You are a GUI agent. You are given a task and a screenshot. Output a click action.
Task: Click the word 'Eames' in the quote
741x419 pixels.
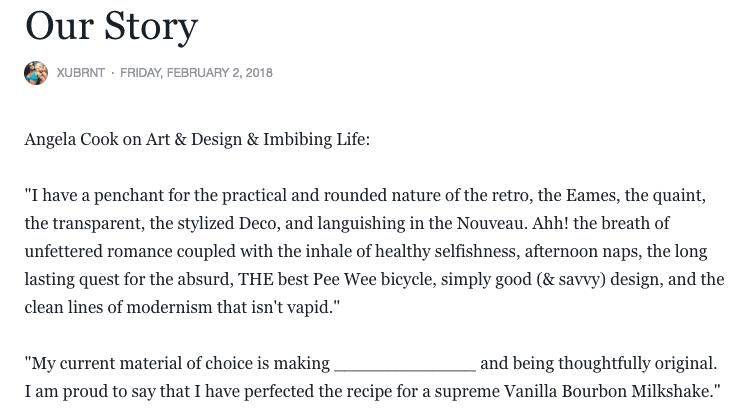[593, 195]
